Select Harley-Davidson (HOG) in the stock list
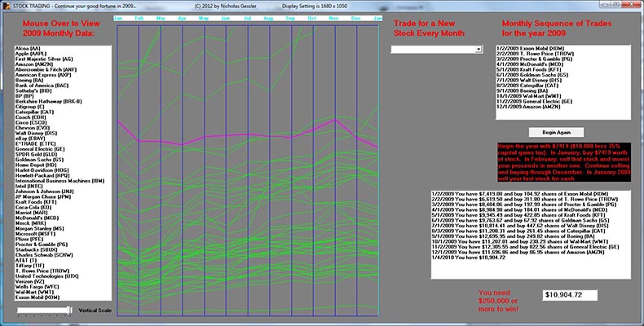The height and width of the screenshot is (326, 644). [x=42, y=170]
